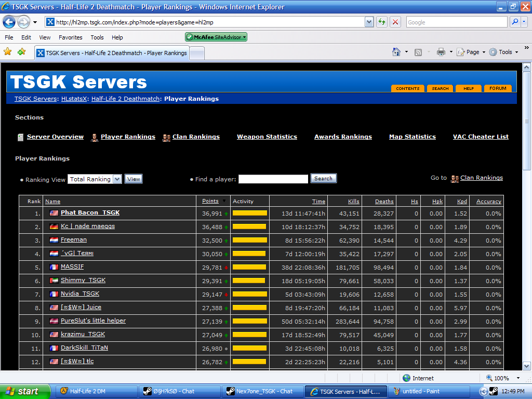Click the Stop loading red X icon
Image resolution: width=532 pixels, height=399 pixels.
tap(395, 22)
